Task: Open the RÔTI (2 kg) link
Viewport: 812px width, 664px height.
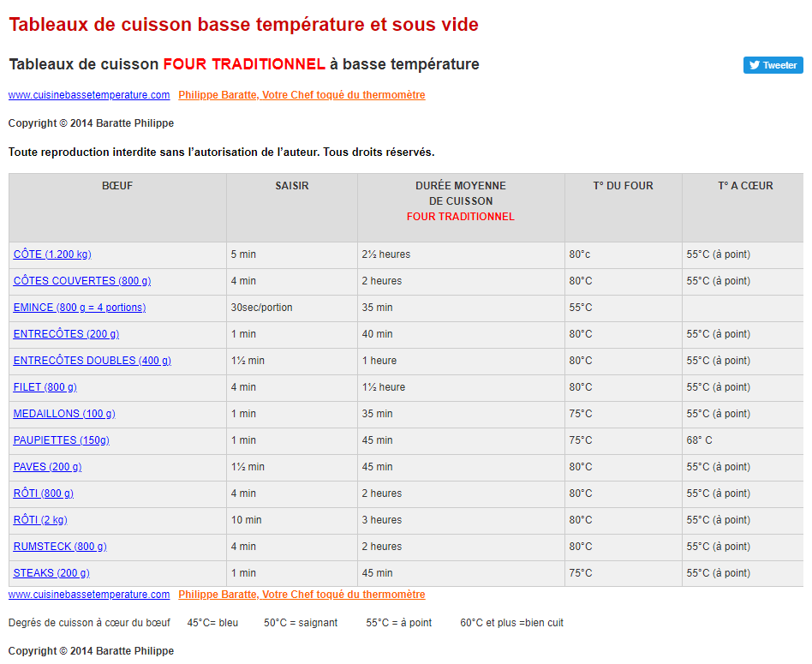Action: pyautogui.click(x=40, y=520)
